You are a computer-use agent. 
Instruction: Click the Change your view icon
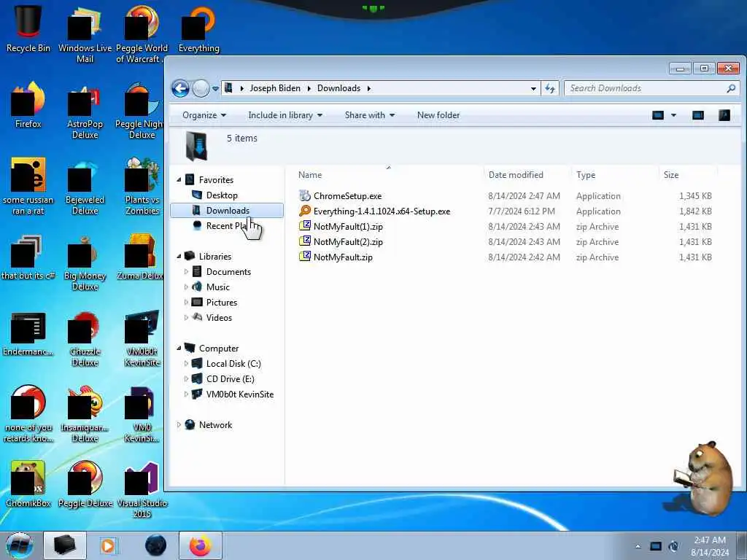tap(658, 115)
